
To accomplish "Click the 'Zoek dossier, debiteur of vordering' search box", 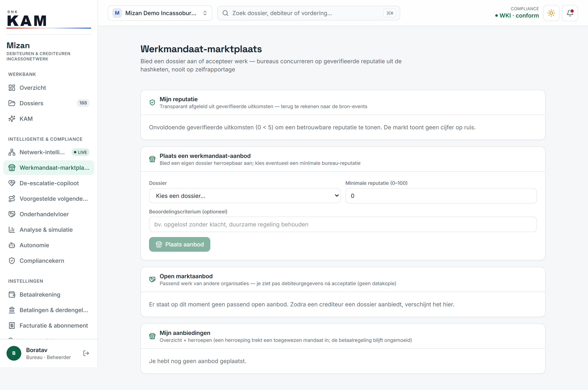I will point(308,13).
